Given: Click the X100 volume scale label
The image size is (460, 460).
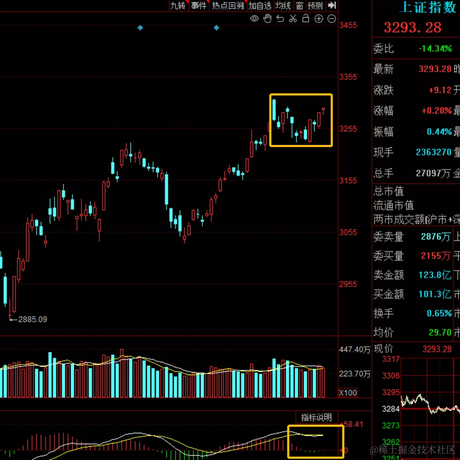Looking at the screenshot, I should pos(348,393).
